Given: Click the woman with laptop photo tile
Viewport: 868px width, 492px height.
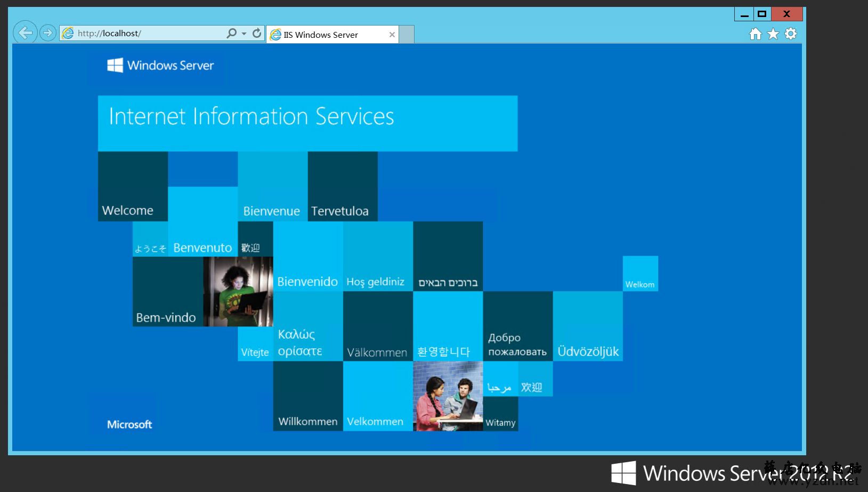Looking at the screenshot, I should point(238,291).
